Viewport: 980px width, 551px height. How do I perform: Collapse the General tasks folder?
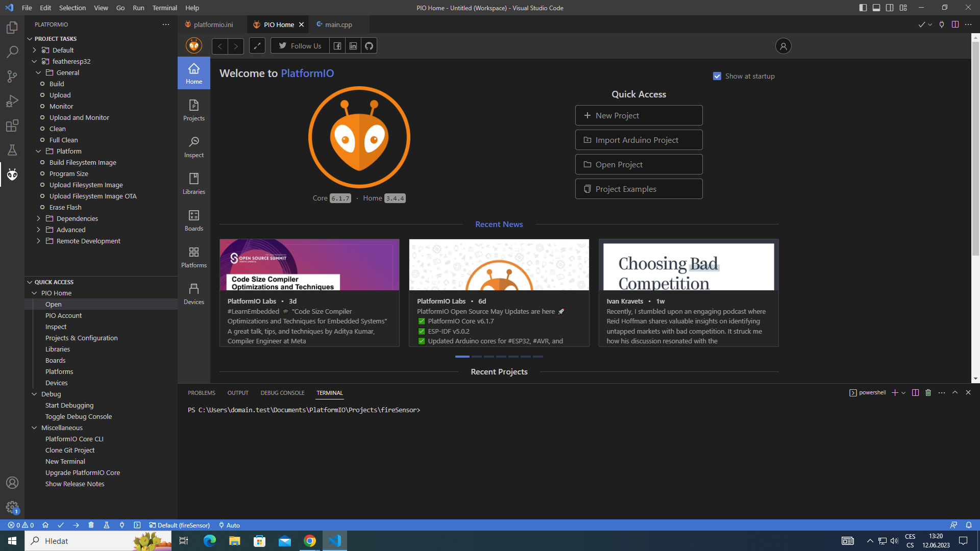(x=39, y=72)
